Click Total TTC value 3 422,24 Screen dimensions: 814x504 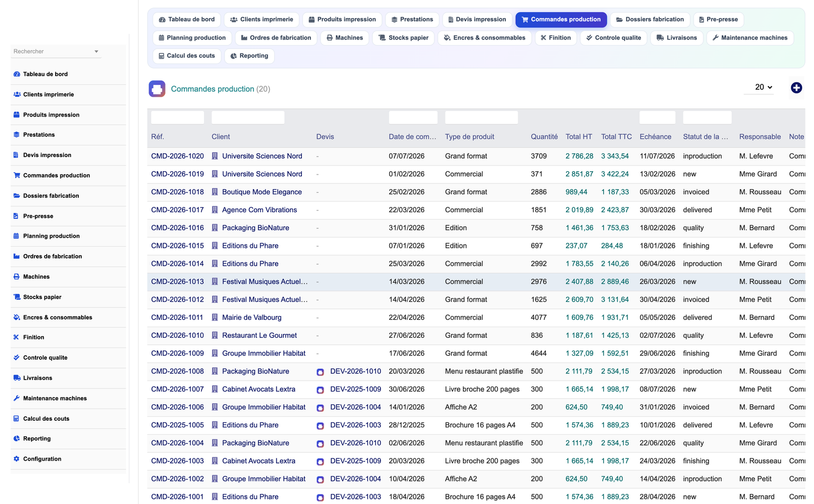point(615,174)
